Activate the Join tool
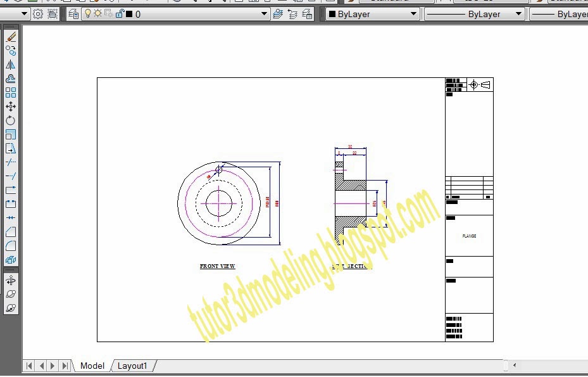The height and width of the screenshot is (377, 588). point(11,218)
